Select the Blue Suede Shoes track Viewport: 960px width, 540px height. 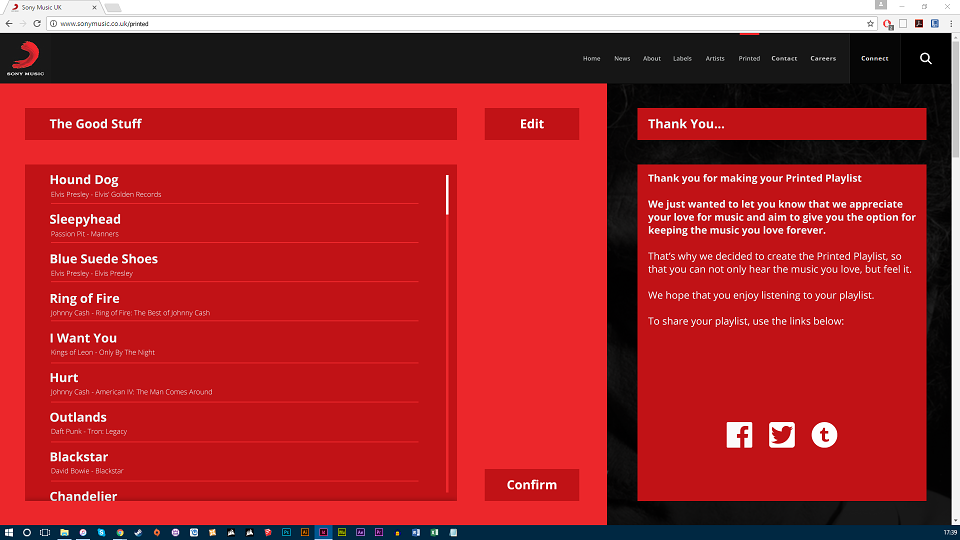[234, 264]
